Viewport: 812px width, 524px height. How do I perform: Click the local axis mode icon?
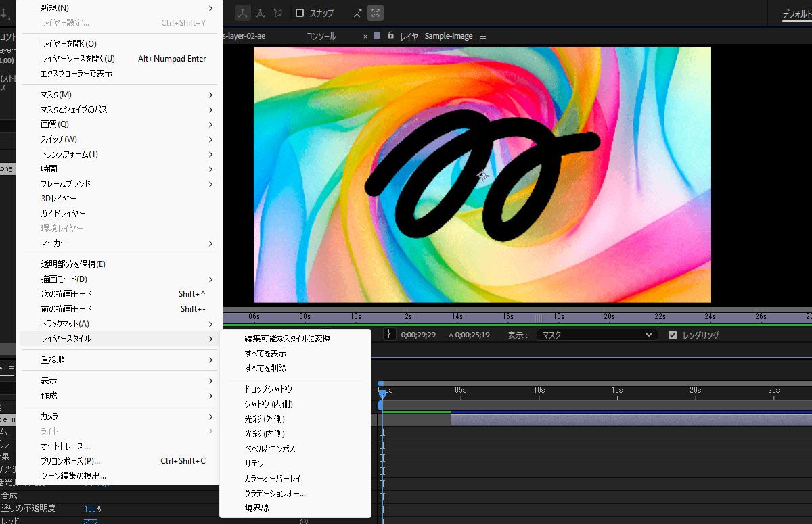click(x=243, y=13)
